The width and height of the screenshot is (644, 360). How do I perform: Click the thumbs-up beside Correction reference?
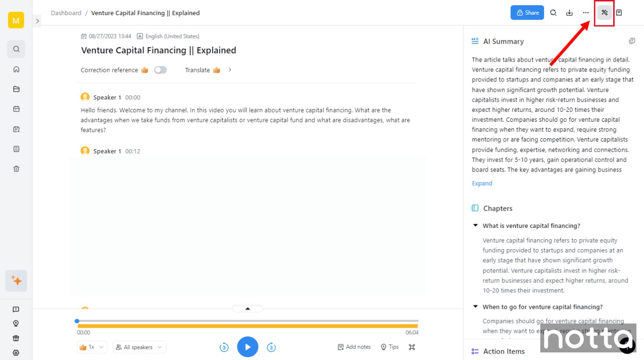[x=144, y=70]
